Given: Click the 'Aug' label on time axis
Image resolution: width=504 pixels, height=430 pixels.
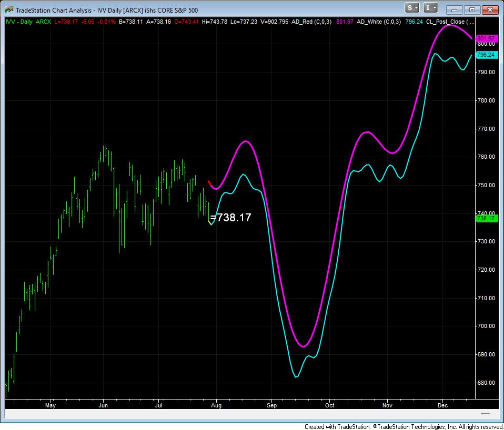Looking at the screenshot, I should 216,405.
